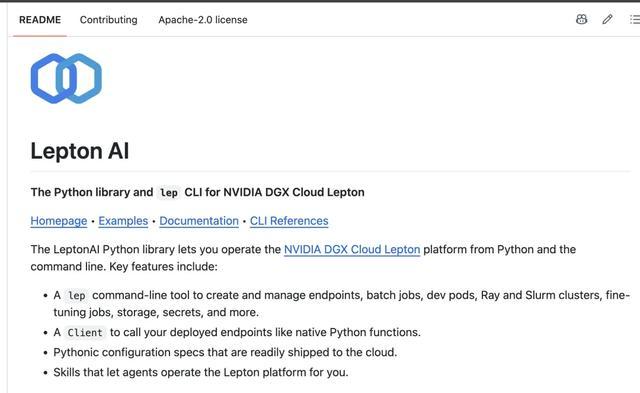640x393 pixels.
Task: Open the outline list icon
Action: pyautogui.click(x=634, y=19)
